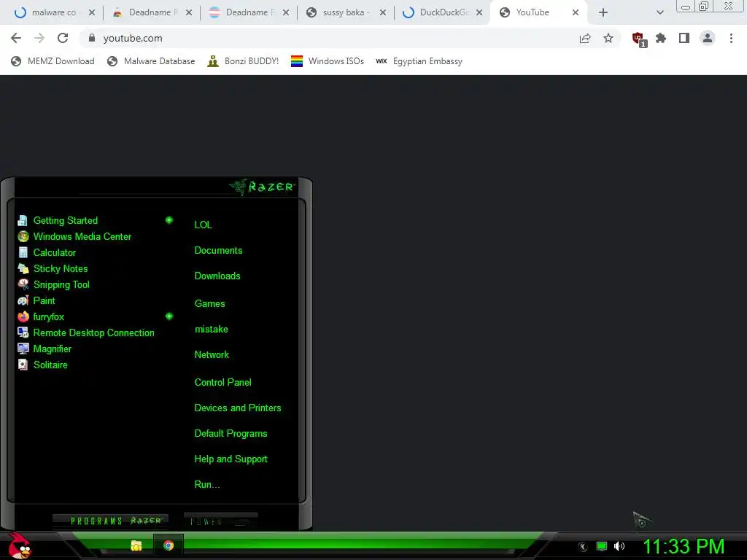Open Devices and Printers
This screenshot has height=560, width=747.
tap(238, 408)
